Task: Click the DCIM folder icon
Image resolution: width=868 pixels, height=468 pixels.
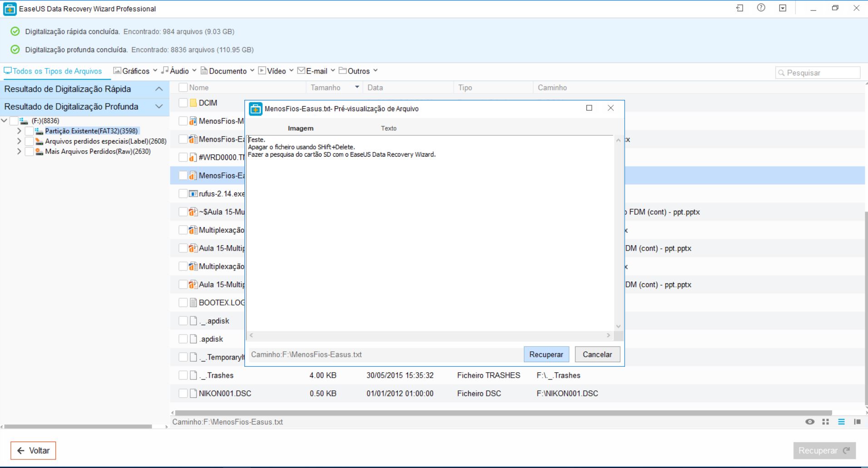Action: pyautogui.click(x=193, y=103)
